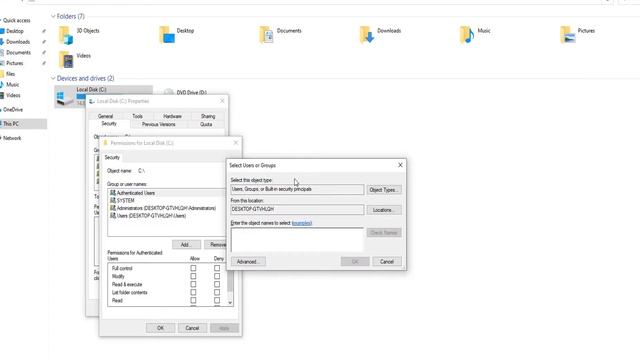Select OneDrive in navigation pane
Viewport: 640px width, 360px height.
[13, 109]
